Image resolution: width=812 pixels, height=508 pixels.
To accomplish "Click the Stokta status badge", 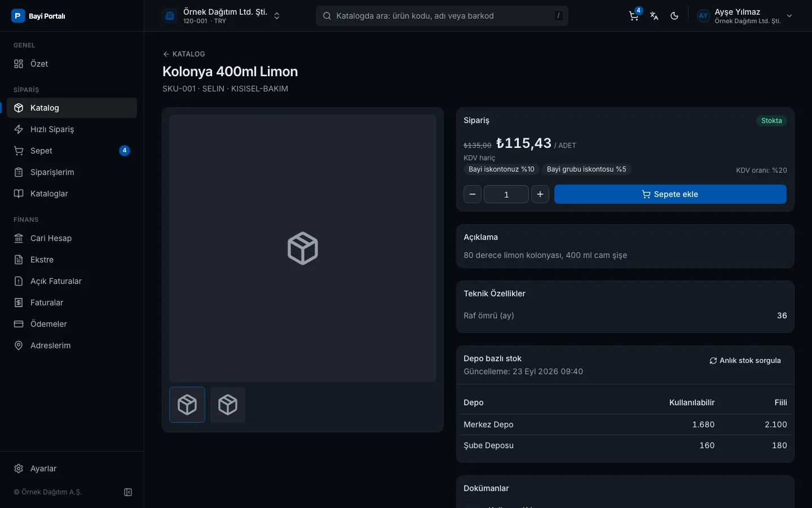I will click(771, 121).
